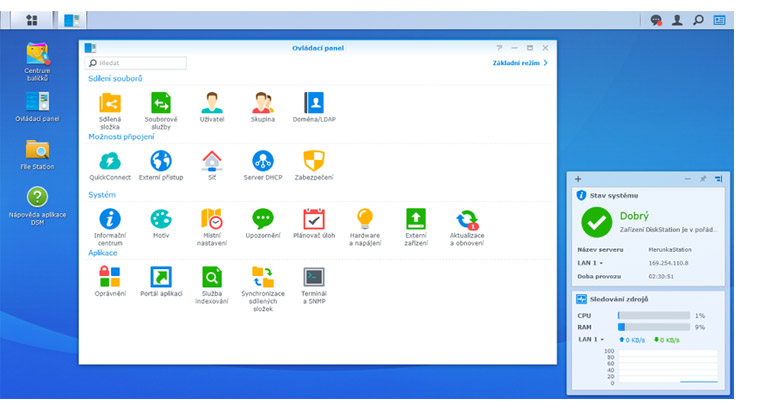
Task: Toggle the widgets panel icon
Action: tap(719, 20)
